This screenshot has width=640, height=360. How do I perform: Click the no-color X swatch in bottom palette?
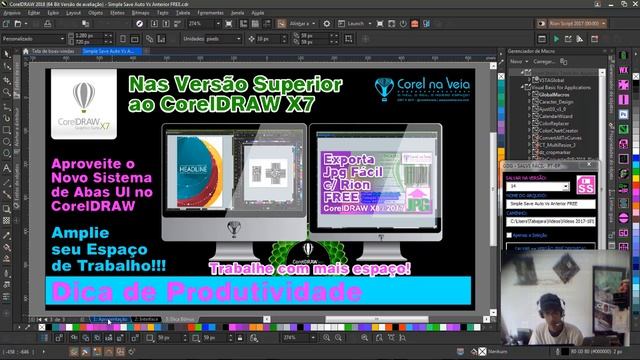coord(42,327)
